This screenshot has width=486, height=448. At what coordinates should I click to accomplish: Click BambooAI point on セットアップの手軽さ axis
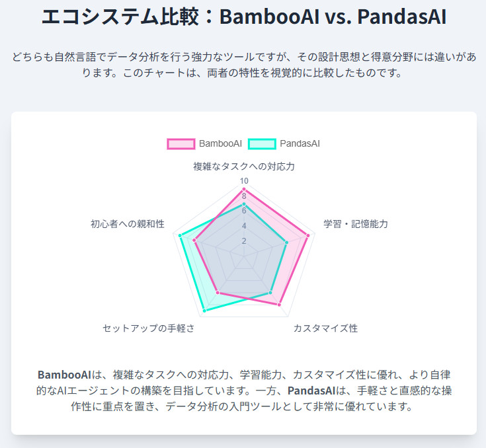(x=217, y=293)
